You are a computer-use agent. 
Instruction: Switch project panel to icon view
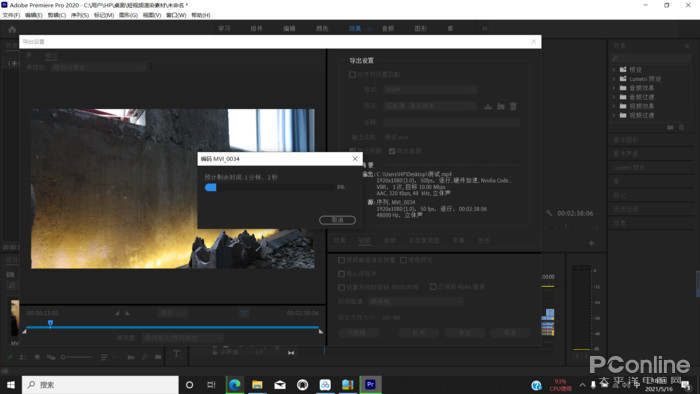37,357
